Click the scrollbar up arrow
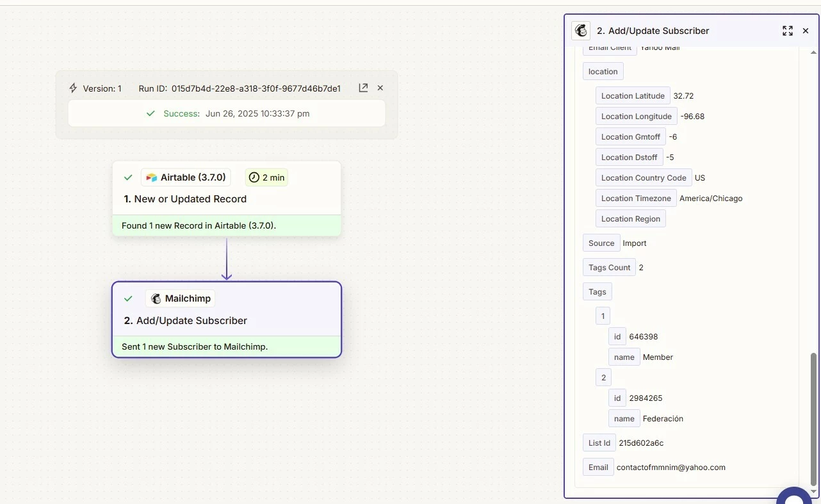Screen dimensions: 821x504 point(814,53)
